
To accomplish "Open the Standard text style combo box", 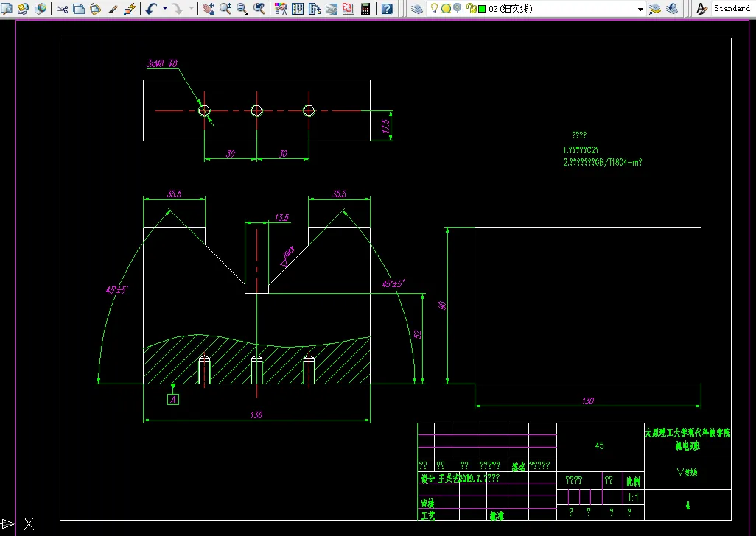I will point(733,9).
